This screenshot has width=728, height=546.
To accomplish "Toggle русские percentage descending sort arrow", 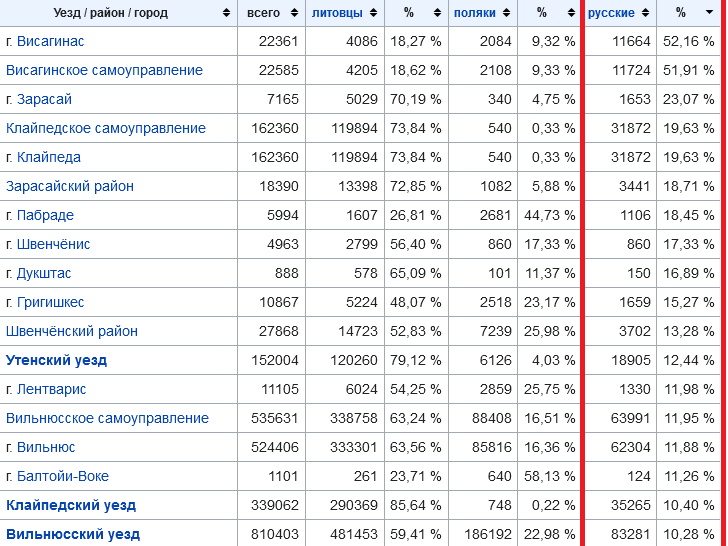I will point(709,13).
